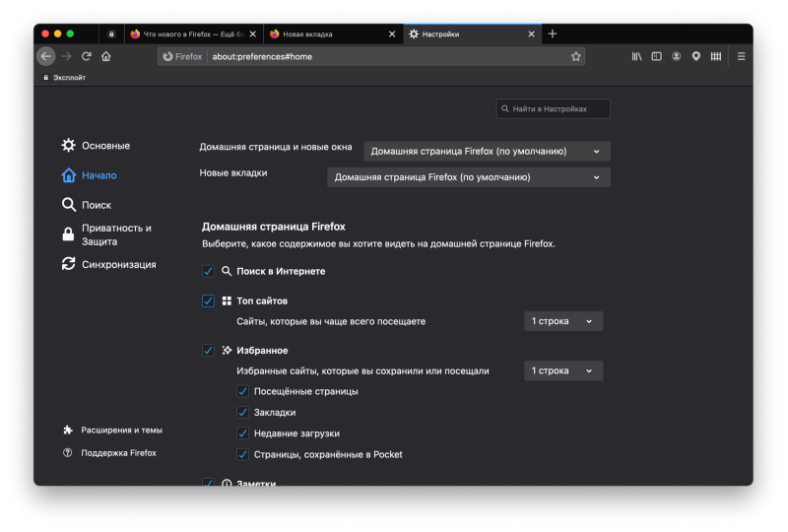This screenshot has height=532, width=788.
Task: Click the forward navigation arrow
Action: click(66, 56)
